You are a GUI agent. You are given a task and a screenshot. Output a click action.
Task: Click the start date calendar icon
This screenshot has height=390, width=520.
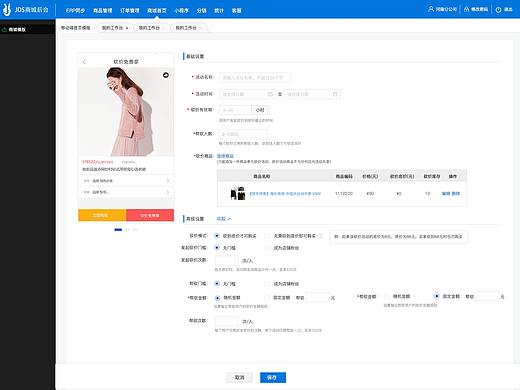coord(270,94)
